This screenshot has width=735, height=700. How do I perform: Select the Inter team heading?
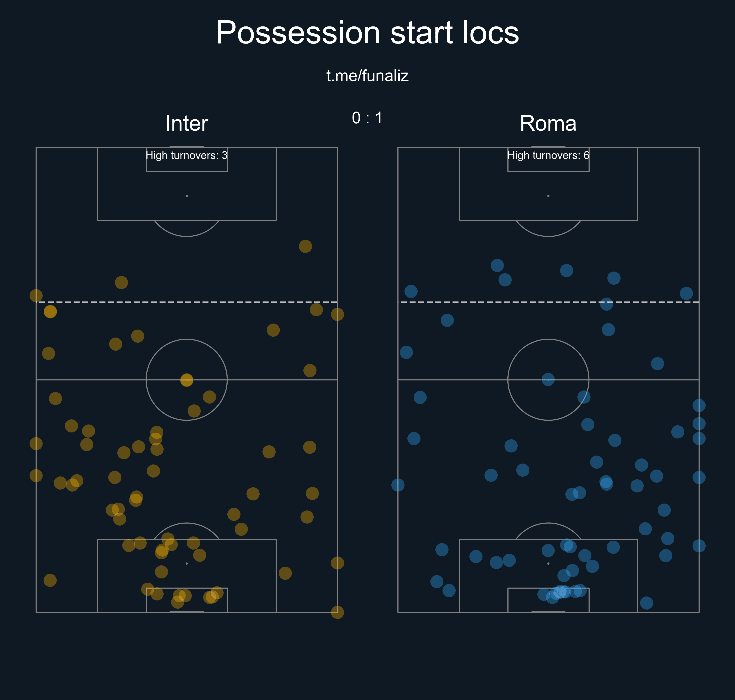(x=186, y=123)
